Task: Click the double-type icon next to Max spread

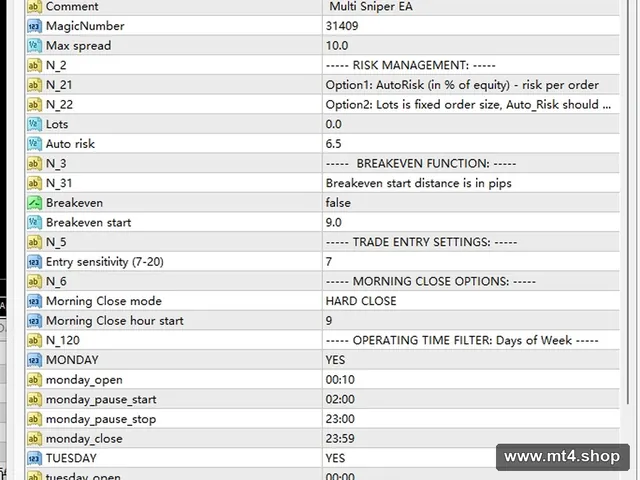Action: point(34,46)
